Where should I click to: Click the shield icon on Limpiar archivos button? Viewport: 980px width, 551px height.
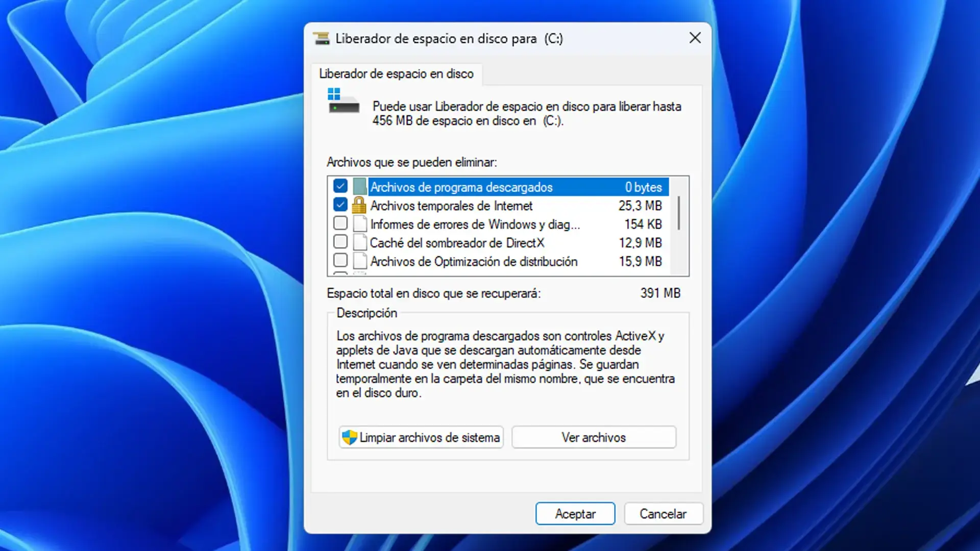pyautogui.click(x=350, y=437)
